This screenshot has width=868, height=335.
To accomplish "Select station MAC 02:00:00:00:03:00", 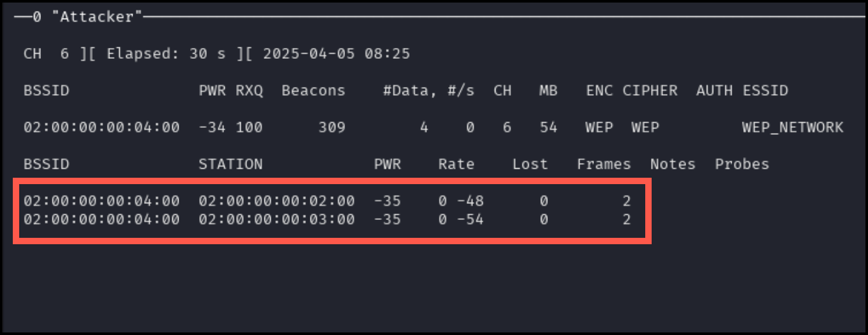I will 277,220.
